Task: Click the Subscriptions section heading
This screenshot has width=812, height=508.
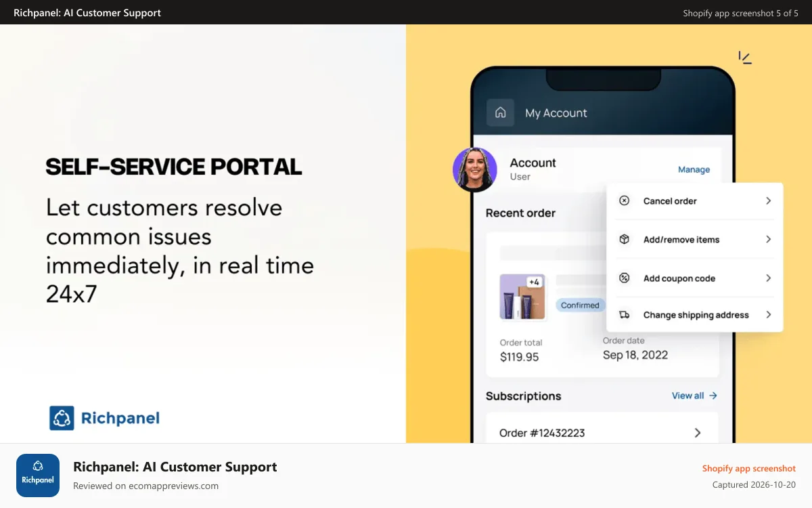Action: click(523, 396)
